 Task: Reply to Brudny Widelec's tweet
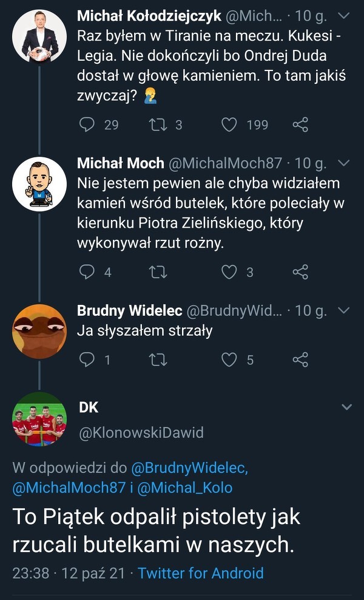point(88,360)
